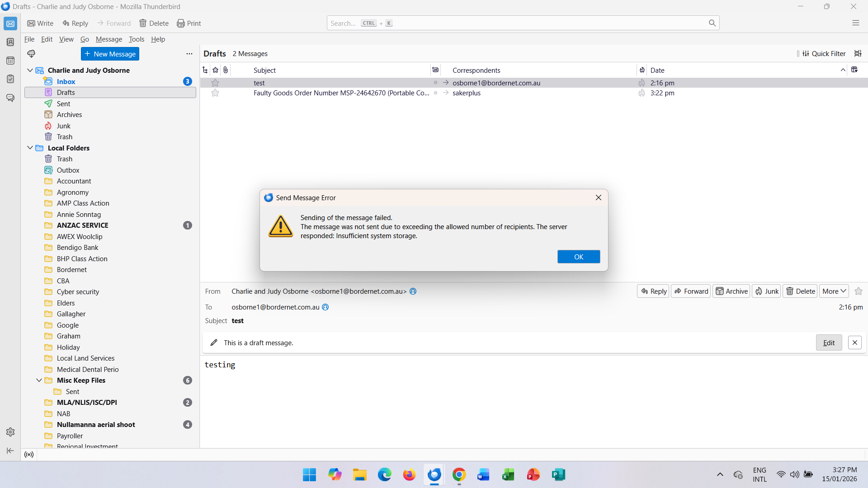Open the Chat space icon
Image resolution: width=868 pixels, height=488 pixels.
tap(10, 98)
